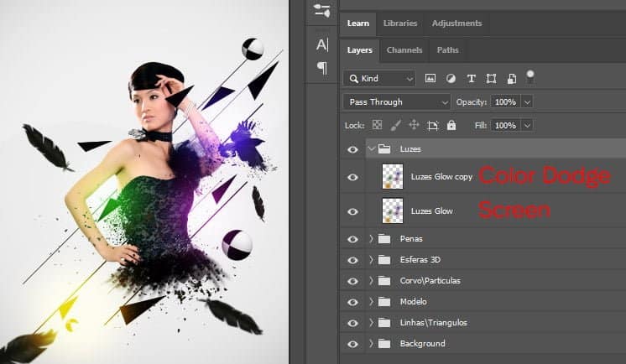The height and width of the screenshot is (364, 626).
Task: Select the Background group name
Action: tap(422, 344)
